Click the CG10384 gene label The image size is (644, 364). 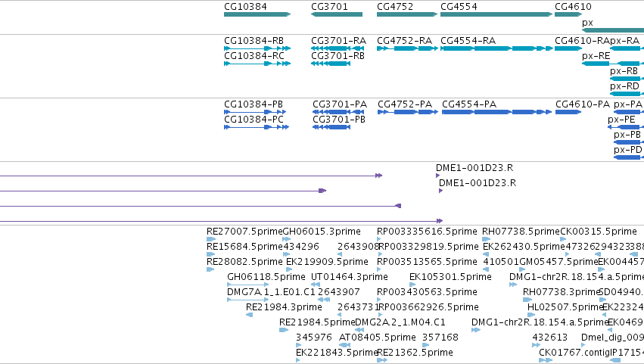245,7
